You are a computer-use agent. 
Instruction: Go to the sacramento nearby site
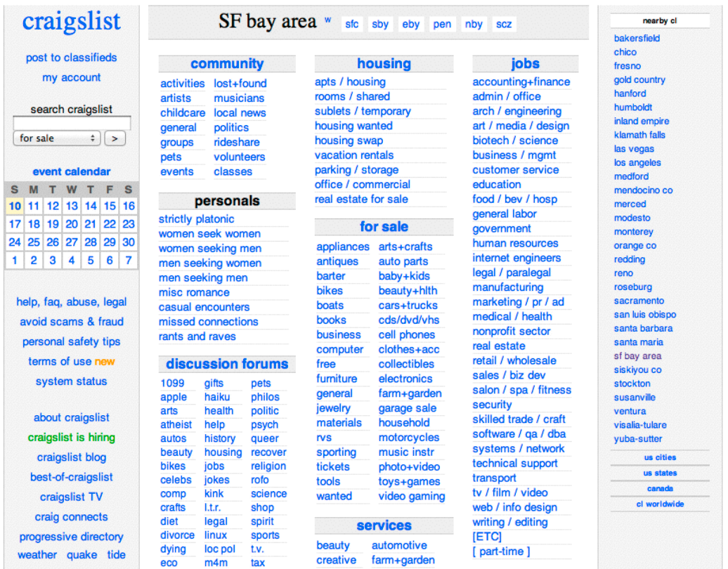coord(639,301)
